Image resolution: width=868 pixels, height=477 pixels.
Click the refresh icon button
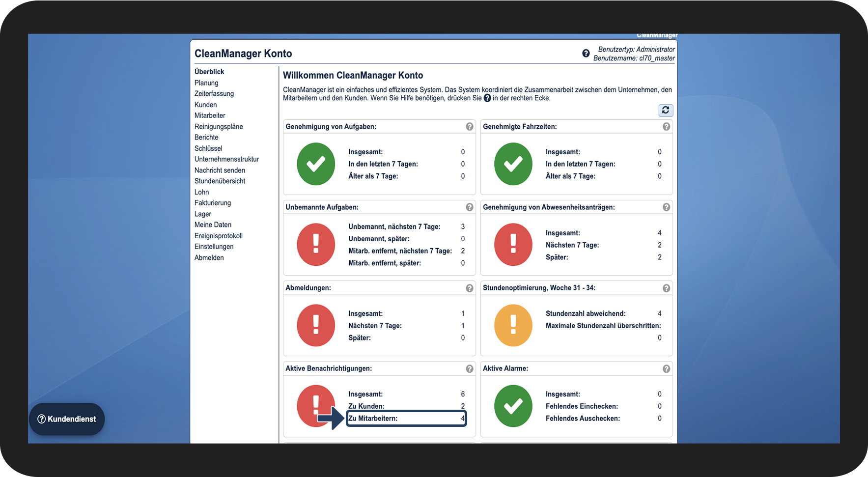point(666,110)
